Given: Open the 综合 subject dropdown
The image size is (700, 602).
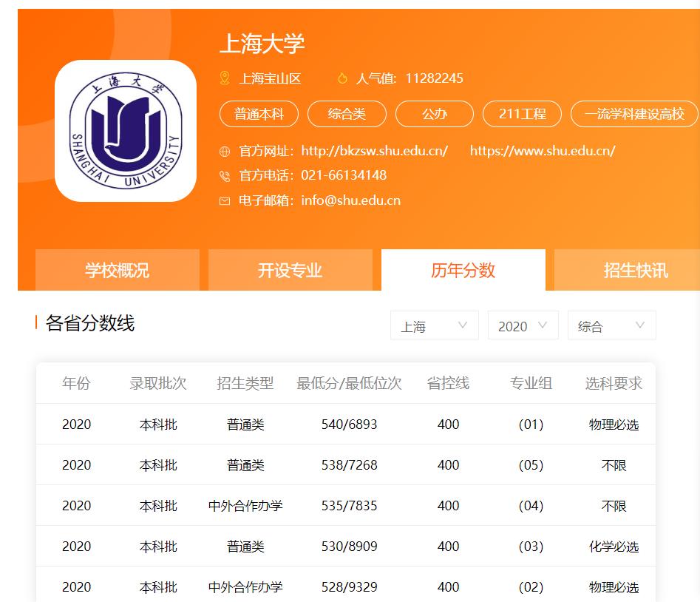Looking at the screenshot, I should point(611,325).
